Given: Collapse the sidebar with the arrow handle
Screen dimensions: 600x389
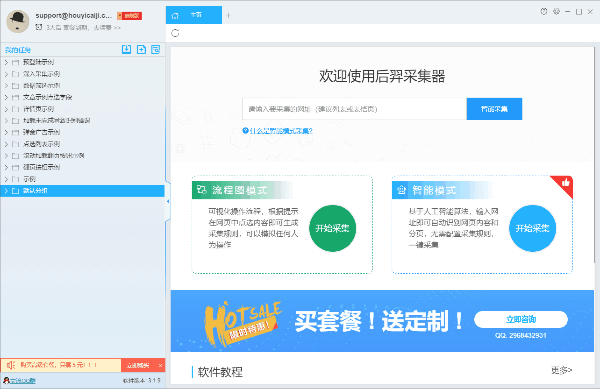Looking at the screenshot, I should (168, 201).
